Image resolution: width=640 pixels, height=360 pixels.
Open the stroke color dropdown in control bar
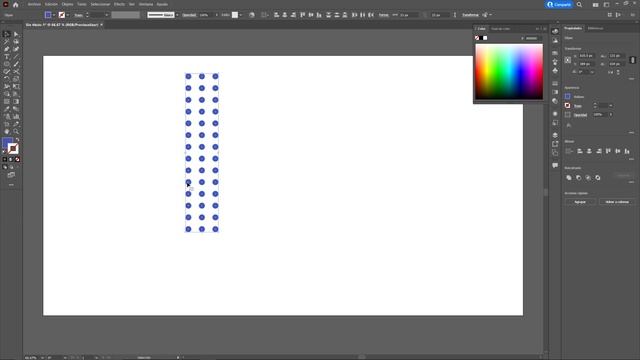pyautogui.click(x=67, y=15)
